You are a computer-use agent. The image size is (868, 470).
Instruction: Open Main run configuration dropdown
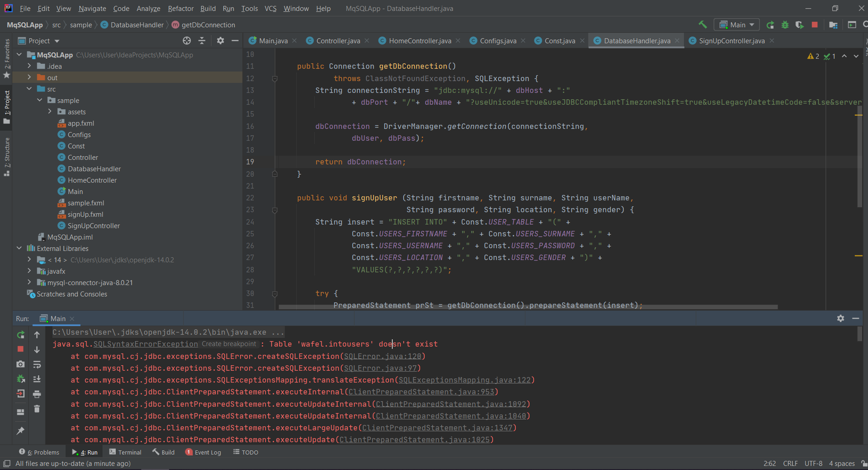[737, 25]
